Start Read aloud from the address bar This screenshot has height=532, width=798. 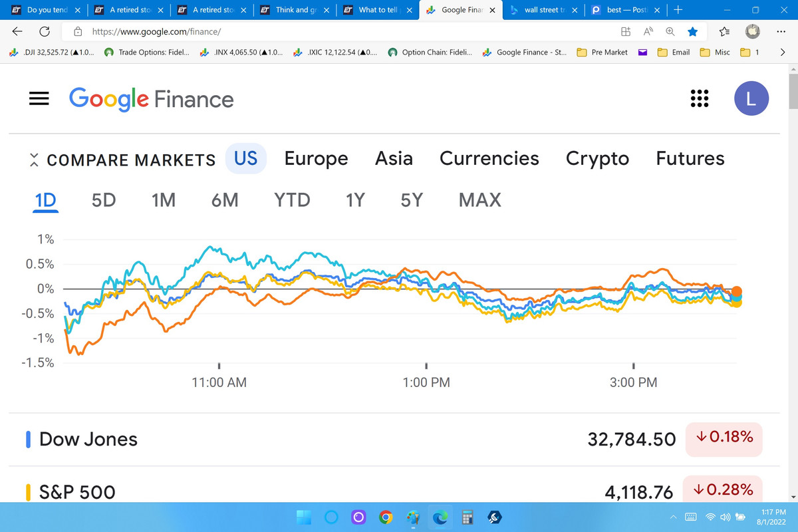648,31
